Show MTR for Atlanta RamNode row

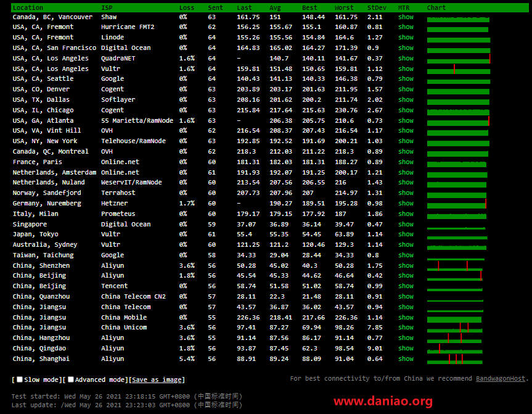tap(406, 120)
